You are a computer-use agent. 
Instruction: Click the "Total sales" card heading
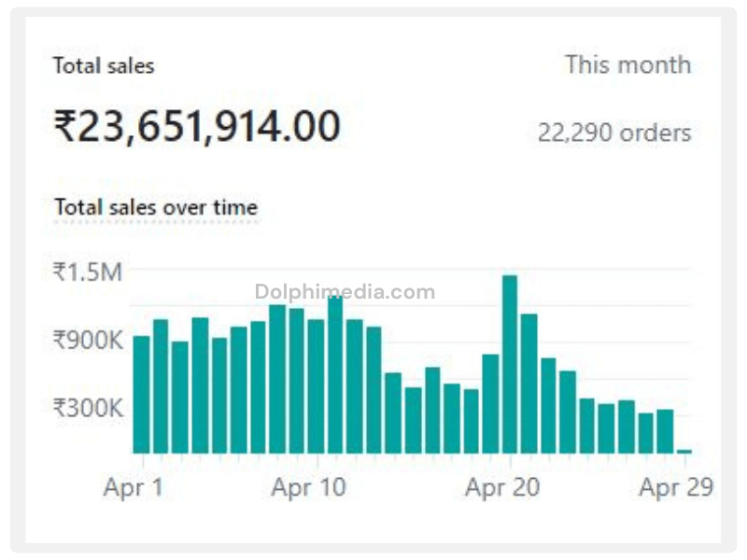click(103, 66)
